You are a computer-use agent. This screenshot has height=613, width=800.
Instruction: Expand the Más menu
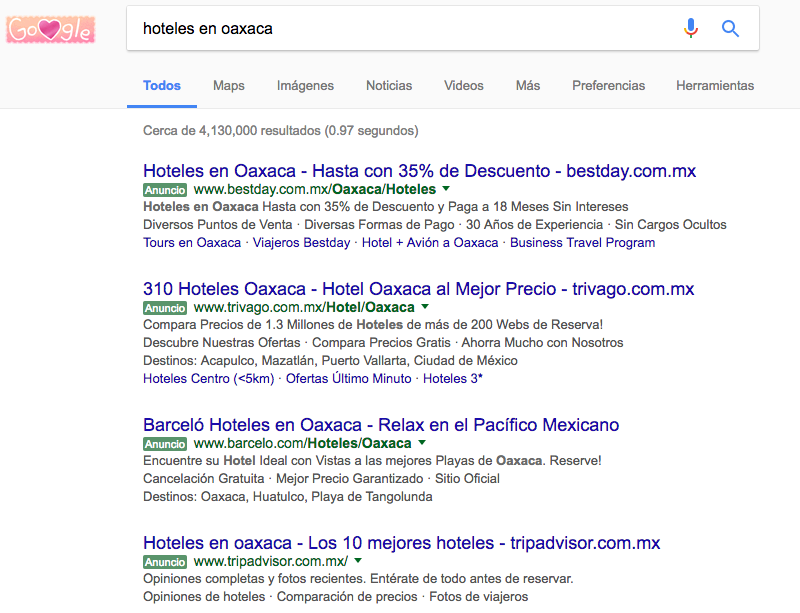[x=528, y=86]
